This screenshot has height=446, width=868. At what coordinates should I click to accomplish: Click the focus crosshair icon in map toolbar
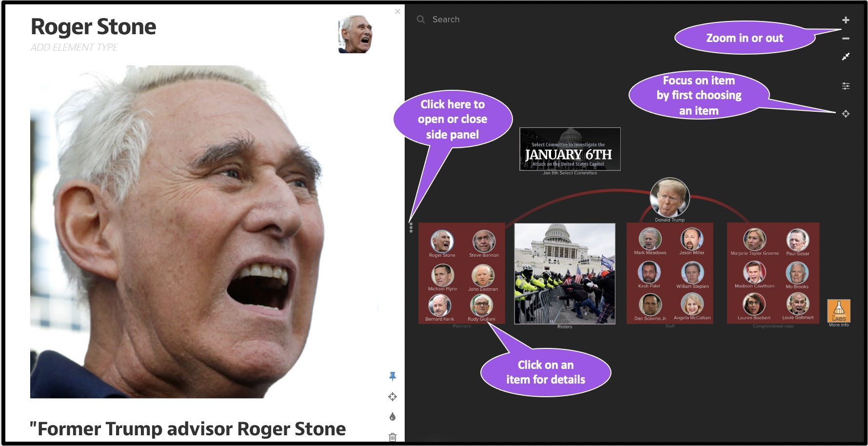tap(846, 114)
